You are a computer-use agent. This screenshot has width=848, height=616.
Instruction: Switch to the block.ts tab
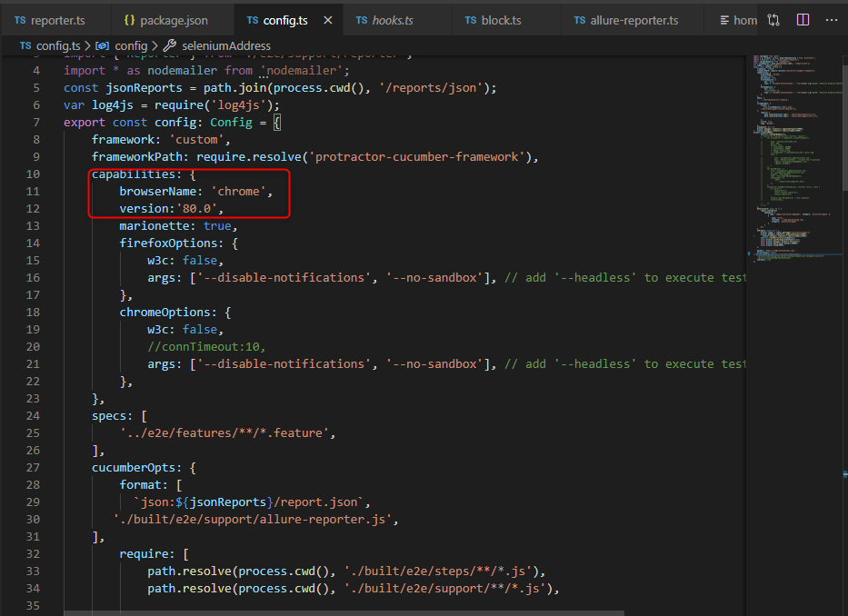point(504,19)
